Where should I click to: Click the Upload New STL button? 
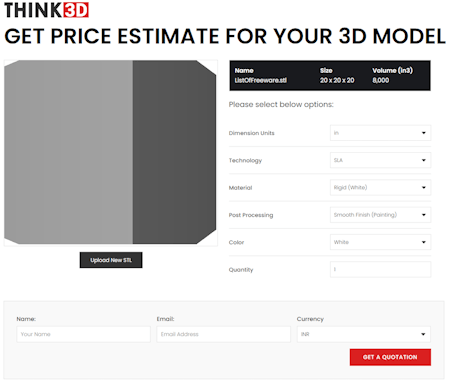pyautogui.click(x=111, y=260)
